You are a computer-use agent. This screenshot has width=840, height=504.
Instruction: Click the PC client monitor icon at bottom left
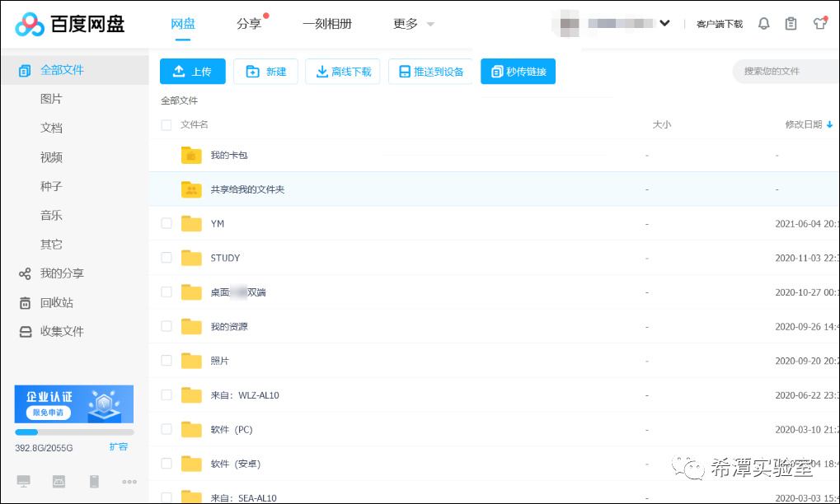pyautogui.click(x=23, y=481)
